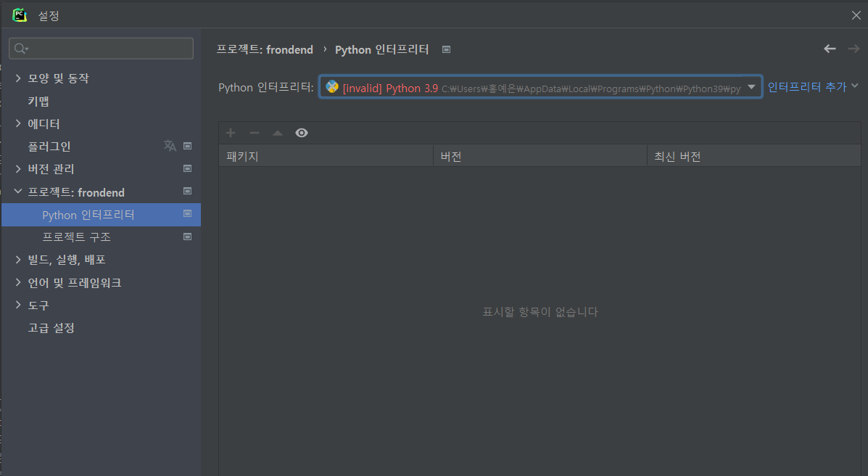Click 프로젝트: frondend breadcrumb
The height and width of the screenshot is (476, 868).
point(265,49)
